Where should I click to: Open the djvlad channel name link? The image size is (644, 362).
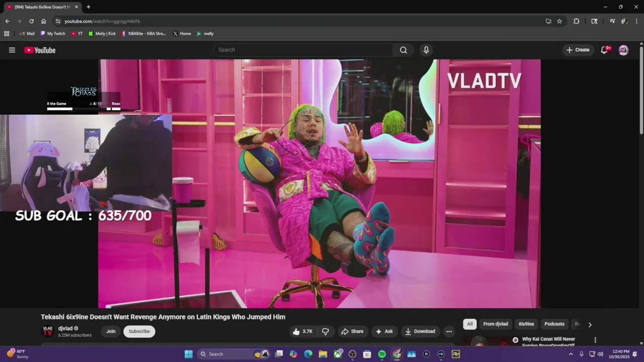65,328
